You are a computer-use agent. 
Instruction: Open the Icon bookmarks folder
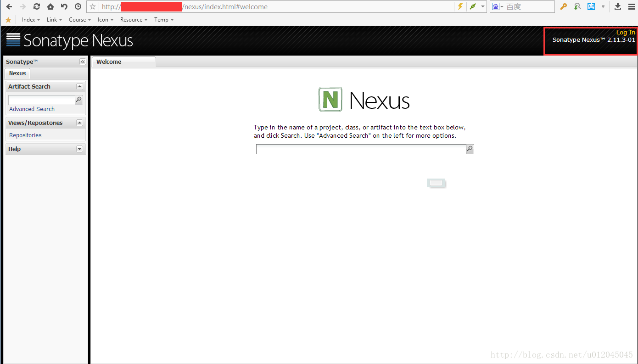[106, 20]
